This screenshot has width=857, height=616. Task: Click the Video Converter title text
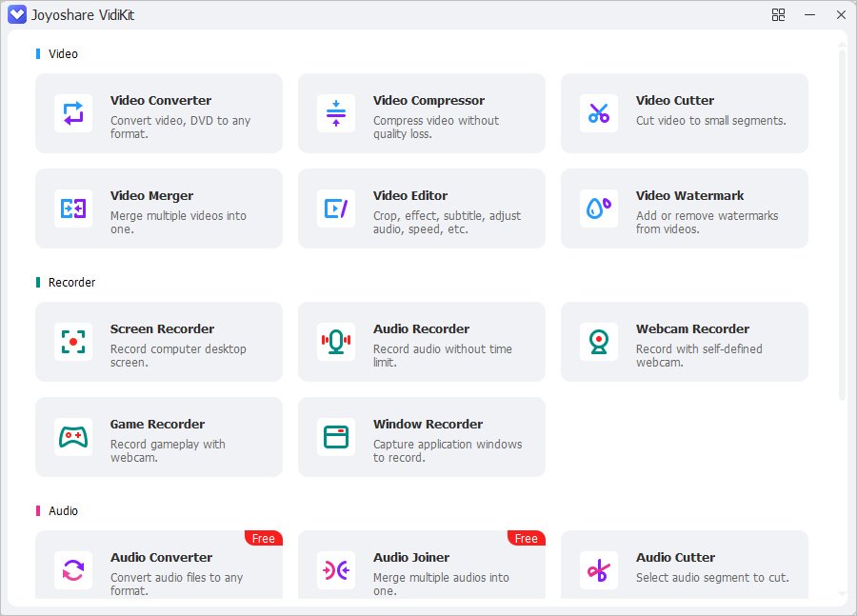[161, 101]
